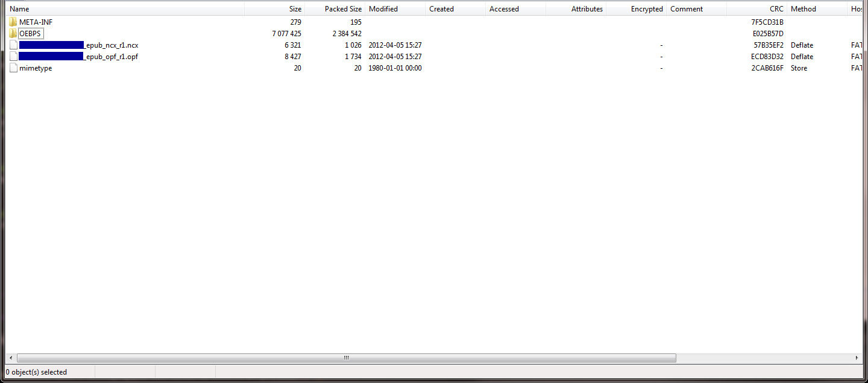Click the packed size value 1 734
The image size is (868, 383).
[353, 57]
